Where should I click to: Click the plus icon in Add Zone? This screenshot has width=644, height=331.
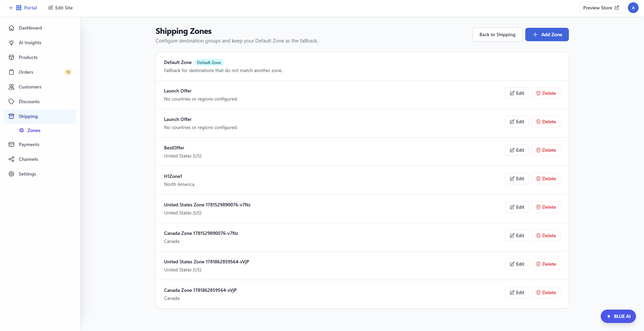click(535, 35)
